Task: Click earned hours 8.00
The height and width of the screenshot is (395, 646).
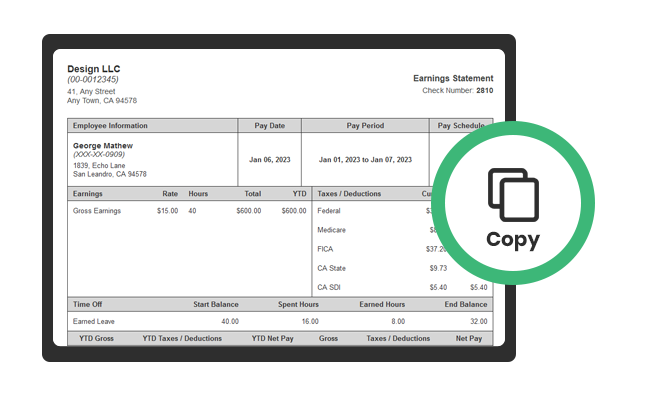Action: pyautogui.click(x=398, y=322)
